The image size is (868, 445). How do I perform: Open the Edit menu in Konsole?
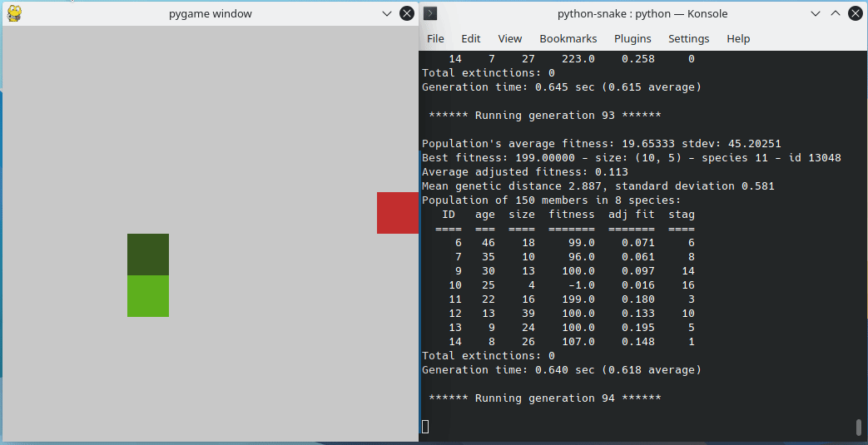(470, 39)
